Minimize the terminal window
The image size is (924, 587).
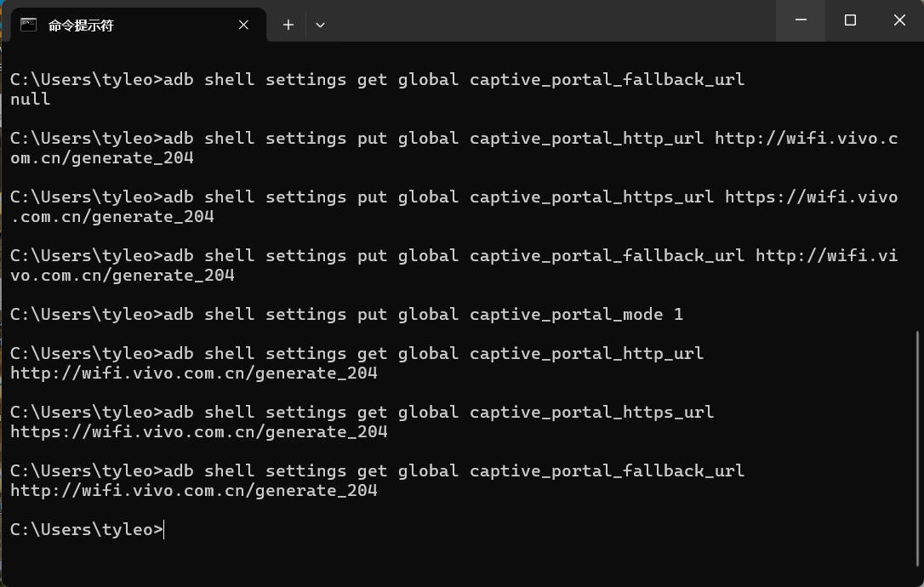point(801,20)
